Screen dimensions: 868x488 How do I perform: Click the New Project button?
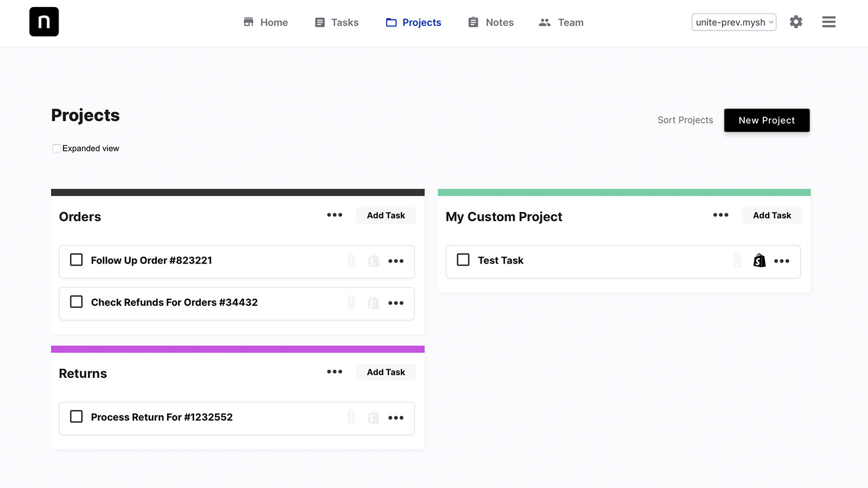(x=767, y=120)
